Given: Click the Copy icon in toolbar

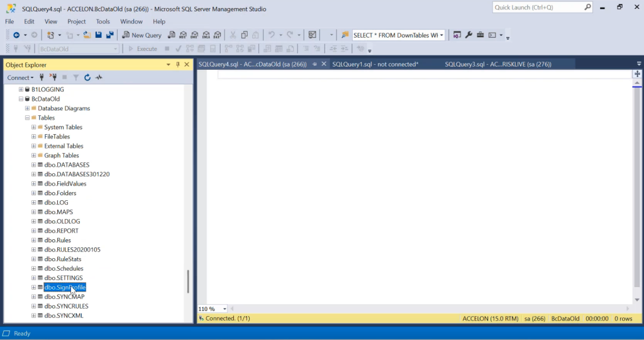Looking at the screenshot, I should tap(245, 35).
